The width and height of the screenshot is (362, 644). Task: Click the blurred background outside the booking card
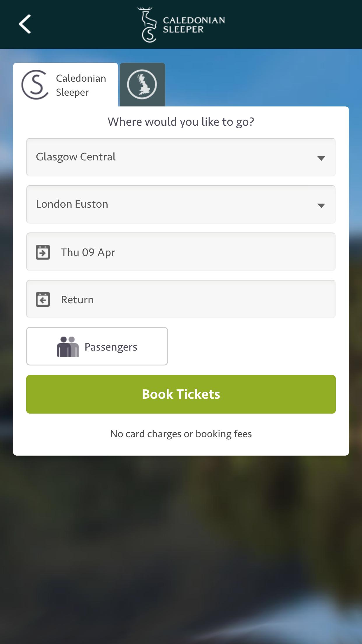181,554
